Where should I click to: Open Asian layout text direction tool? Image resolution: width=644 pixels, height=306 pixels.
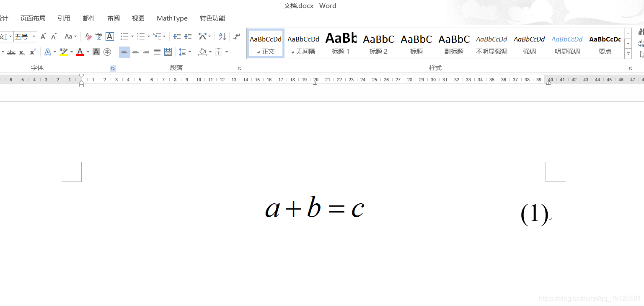click(202, 36)
